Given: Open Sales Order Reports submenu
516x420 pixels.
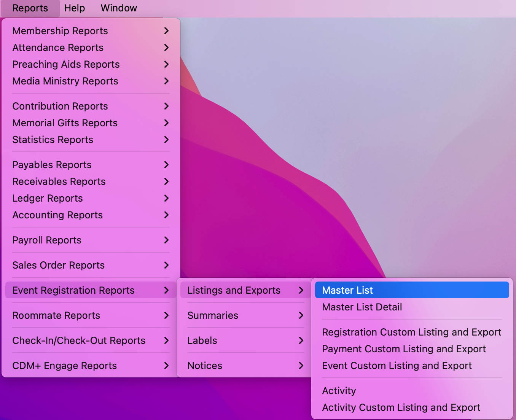Looking at the screenshot, I should pos(59,265).
